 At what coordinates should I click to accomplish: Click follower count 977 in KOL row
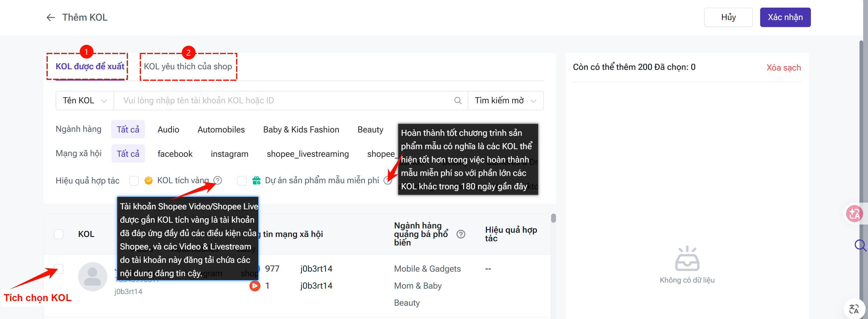272,269
